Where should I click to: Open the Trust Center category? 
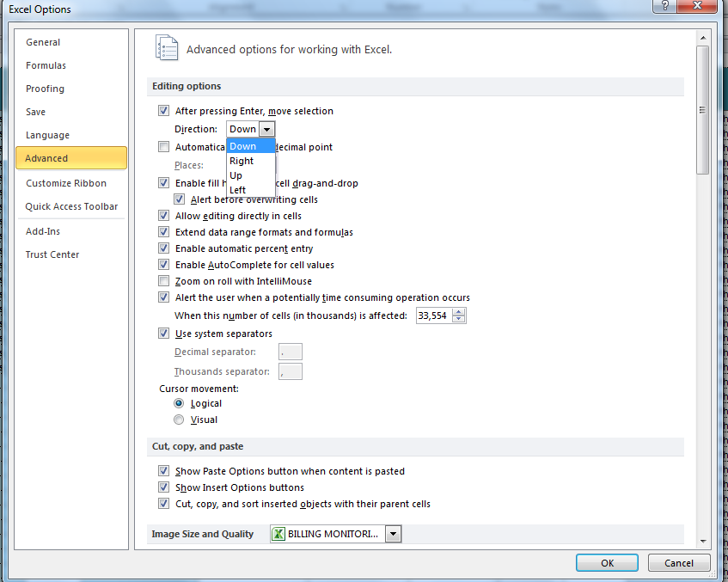coord(71,254)
